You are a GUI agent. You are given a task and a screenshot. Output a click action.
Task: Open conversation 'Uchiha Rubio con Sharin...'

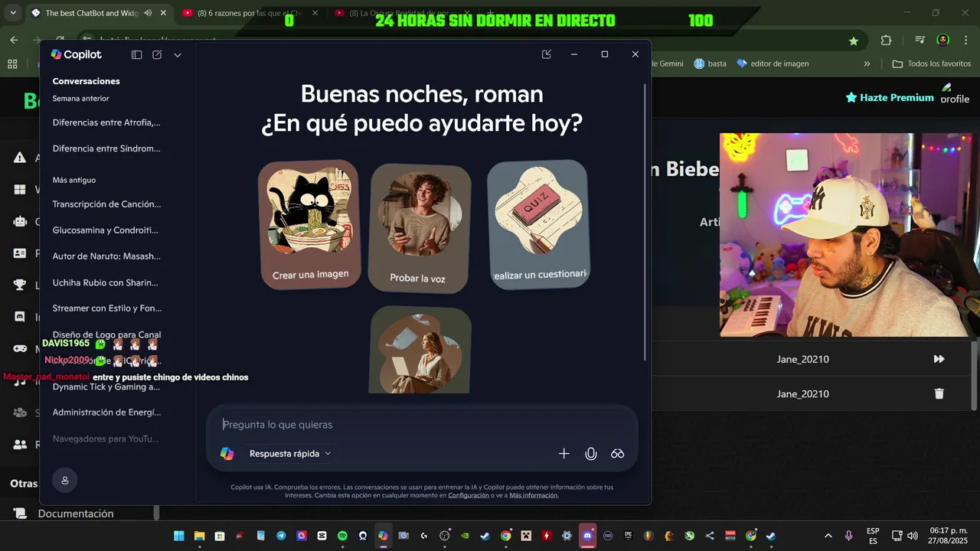(x=106, y=282)
